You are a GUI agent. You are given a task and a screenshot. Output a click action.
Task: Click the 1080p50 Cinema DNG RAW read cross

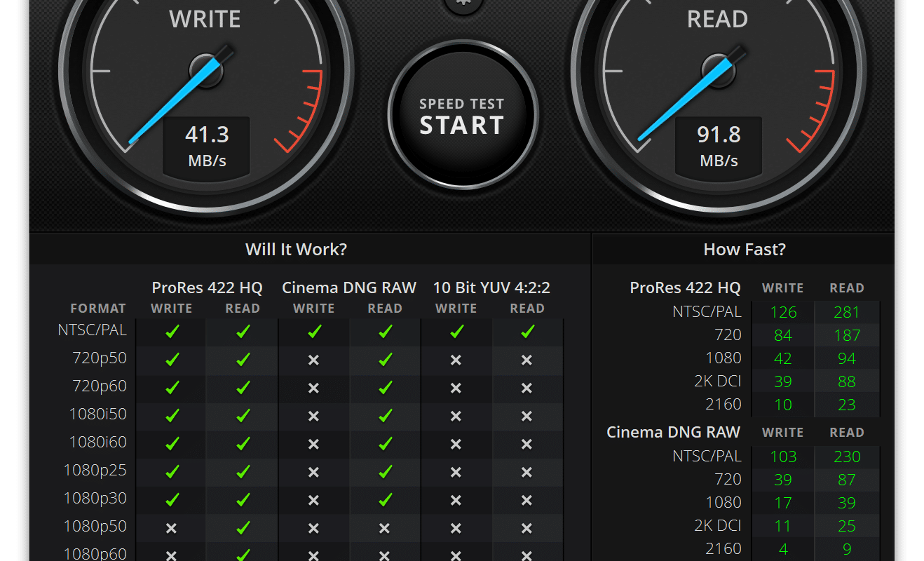point(384,528)
